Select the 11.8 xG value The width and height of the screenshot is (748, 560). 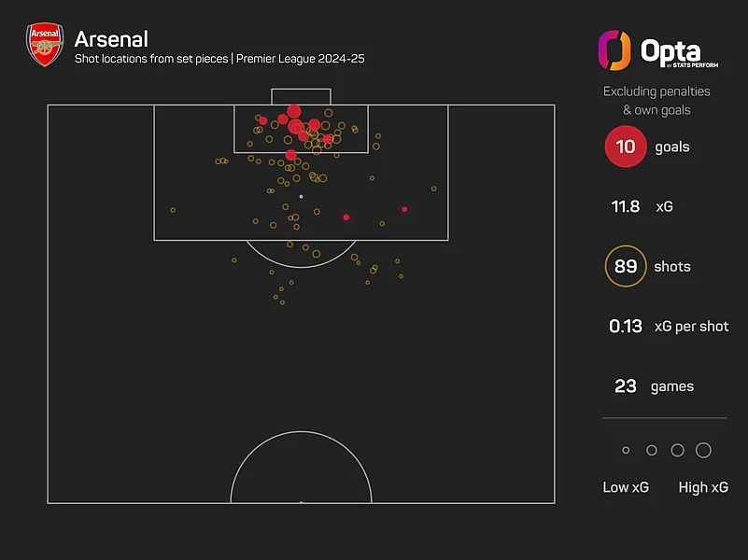625,207
